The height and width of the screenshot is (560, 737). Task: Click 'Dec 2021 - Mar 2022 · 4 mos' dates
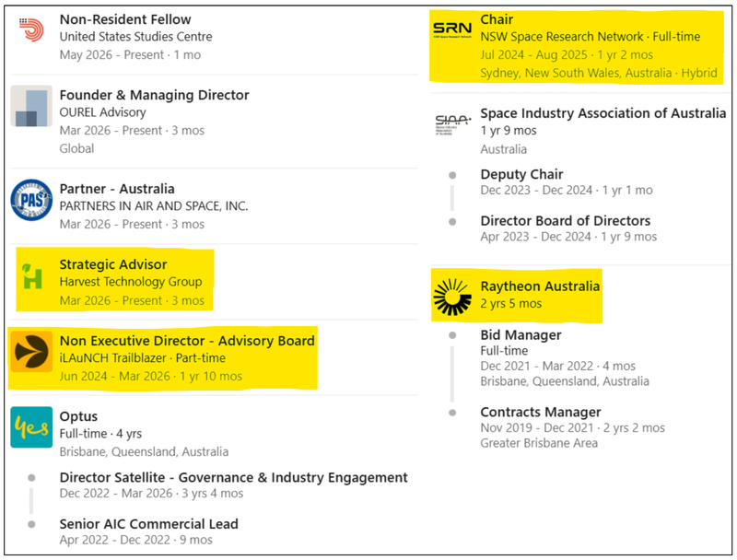558,366
